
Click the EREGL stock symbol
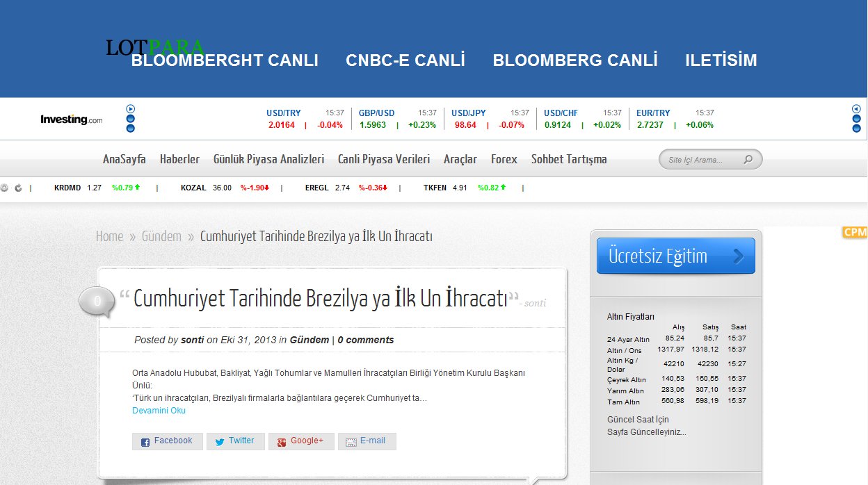point(317,188)
